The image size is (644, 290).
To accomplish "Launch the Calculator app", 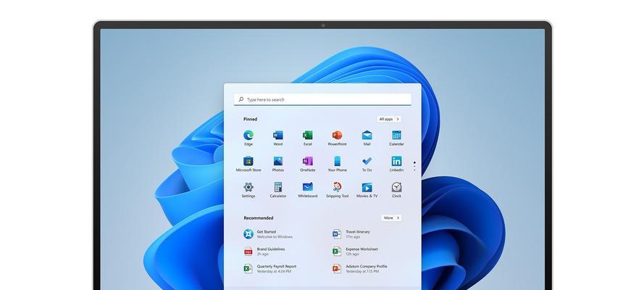I will [278, 190].
